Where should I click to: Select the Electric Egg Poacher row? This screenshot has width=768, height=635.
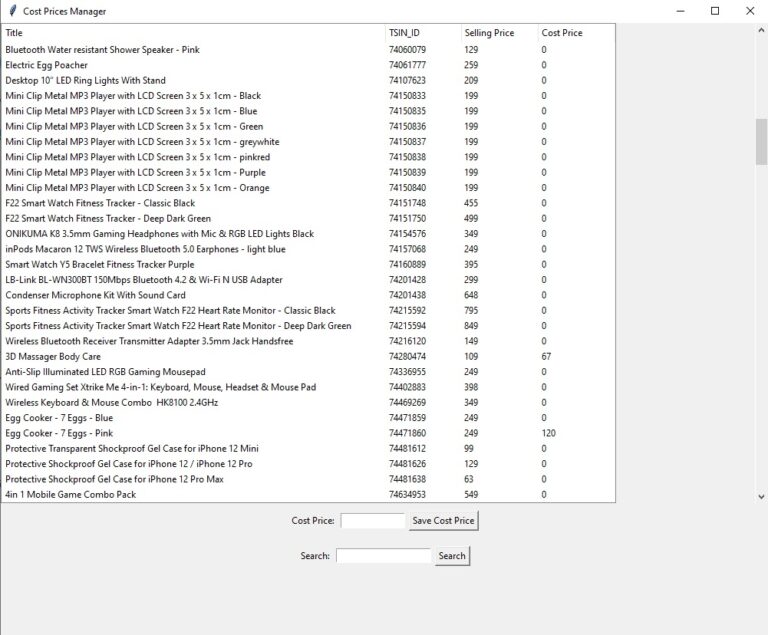click(308, 65)
